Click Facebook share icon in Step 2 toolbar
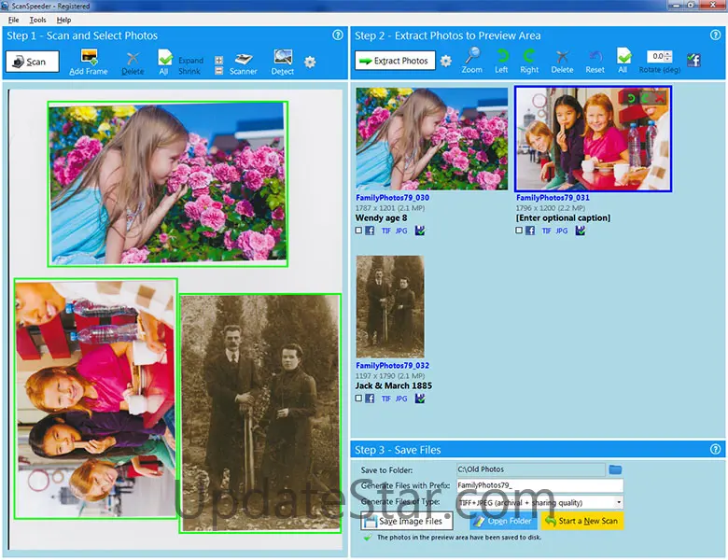Screen dimensions: 728x560 (x=693, y=61)
